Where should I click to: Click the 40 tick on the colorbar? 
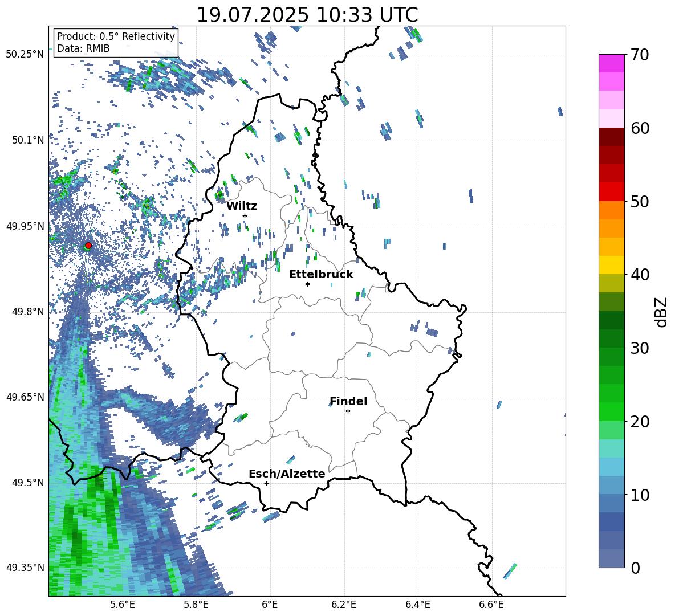point(640,275)
